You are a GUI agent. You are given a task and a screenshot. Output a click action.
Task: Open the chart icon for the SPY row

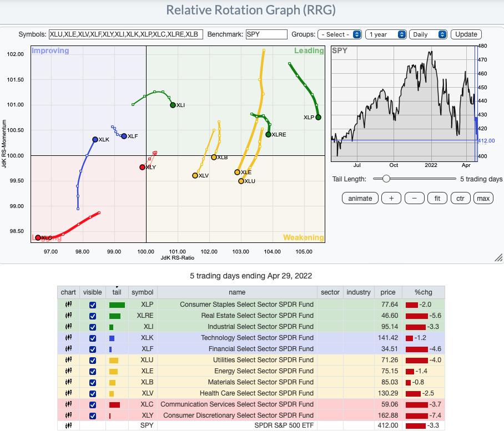coord(68,425)
